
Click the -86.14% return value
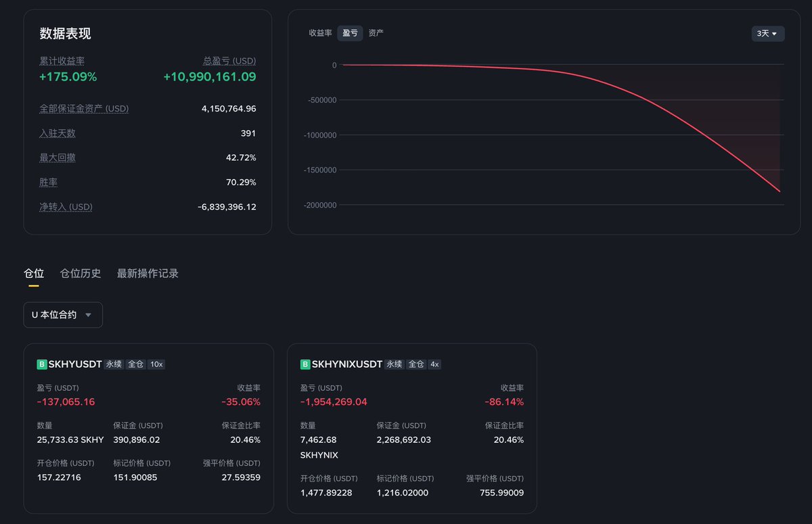(504, 402)
